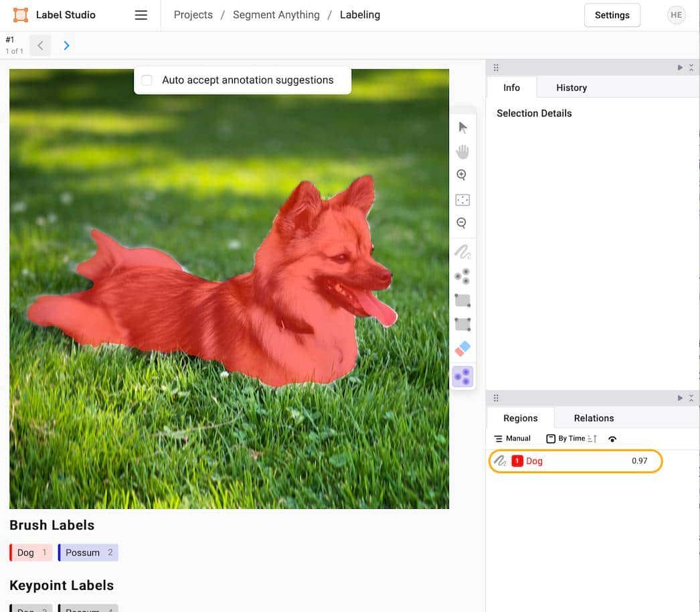Image resolution: width=700 pixels, height=612 pixels.
Task: Open the Manual grouping dropdown
Action: coord(512,439)
